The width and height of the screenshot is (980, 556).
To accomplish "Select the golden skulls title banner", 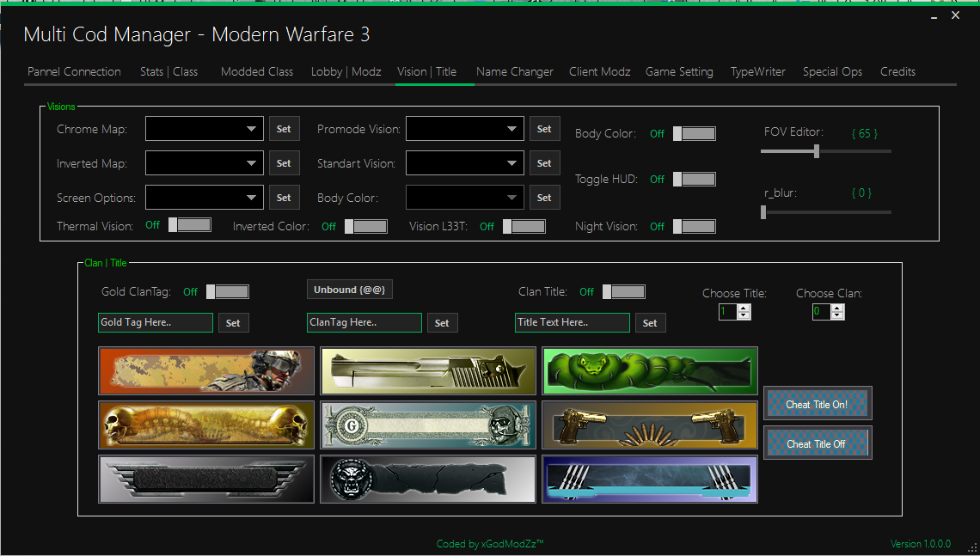I will point(206,425).
